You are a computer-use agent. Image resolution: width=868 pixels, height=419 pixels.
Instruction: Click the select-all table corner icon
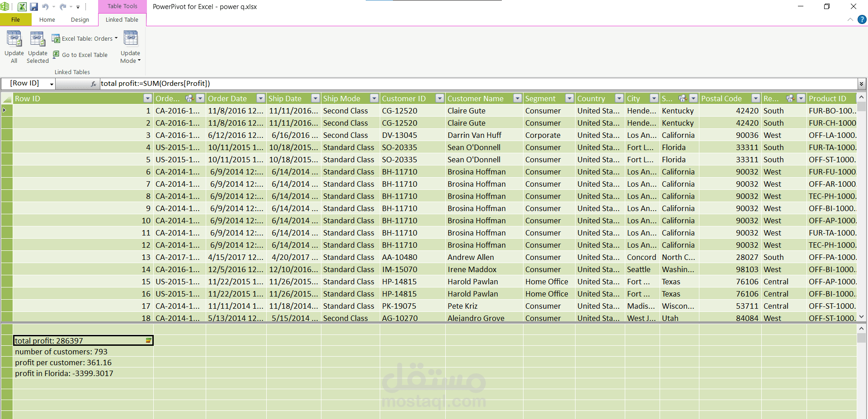coord(7,99)
